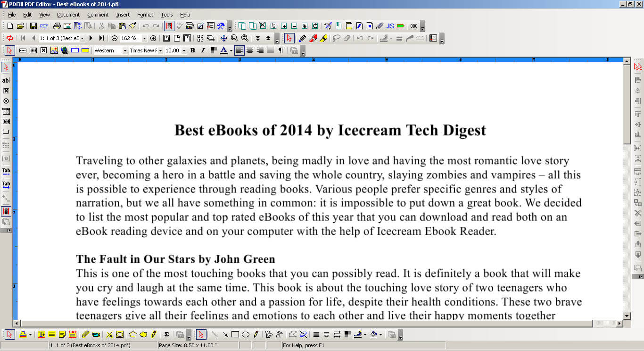Image resolution: width=644 pixels, height=351 pixels.
Task: Click the Paste clipboard icon
Action: [122, 26]
